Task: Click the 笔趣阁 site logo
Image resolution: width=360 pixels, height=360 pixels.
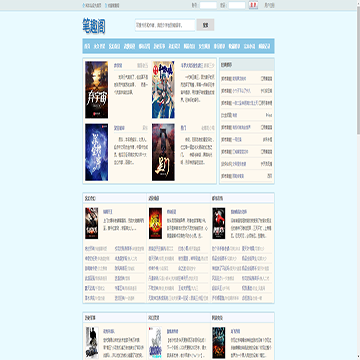Action: [94, 26]
